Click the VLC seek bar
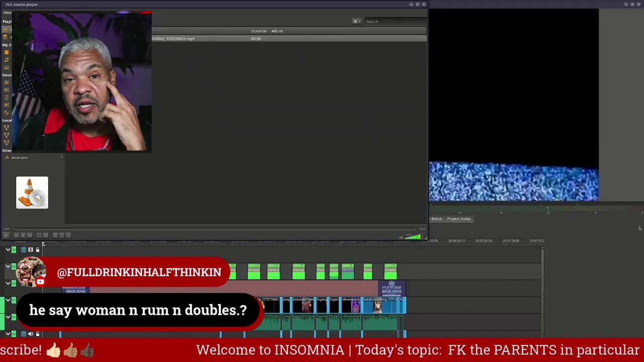Viewport: 644px width, 362px height. coord(215,229)
